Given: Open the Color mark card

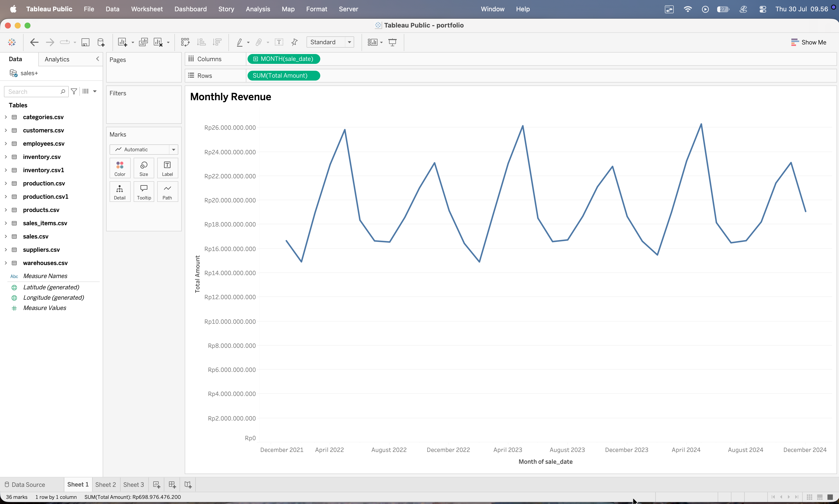Looking at the screenshot, I should [120, 168].
